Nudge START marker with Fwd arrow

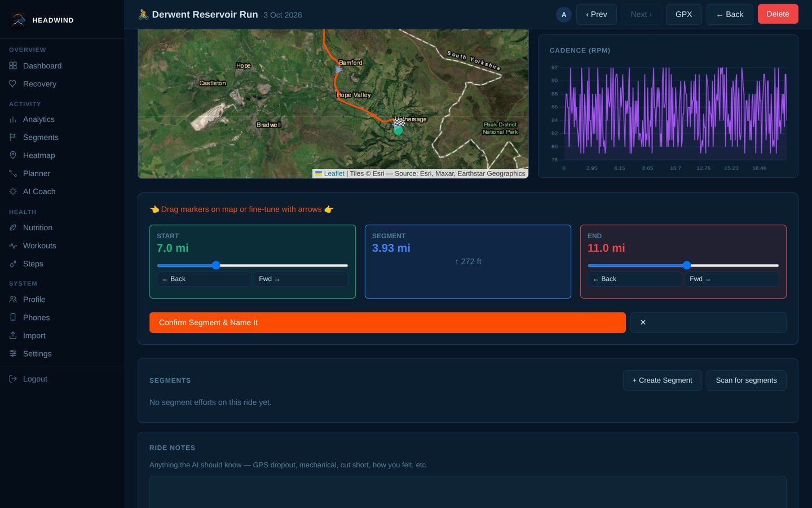[x=301, y=279]
